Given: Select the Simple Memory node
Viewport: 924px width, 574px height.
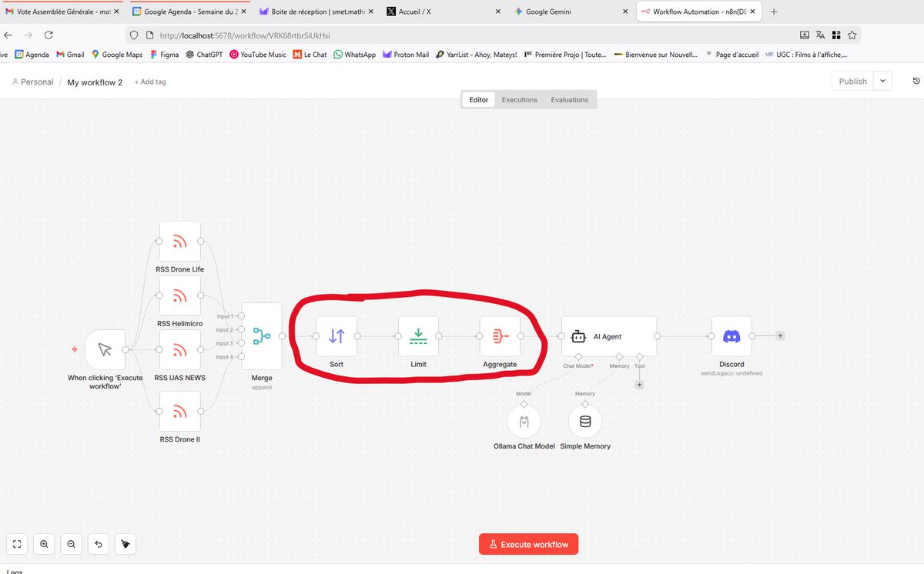Looking at the screenshot, I should 585,422.
